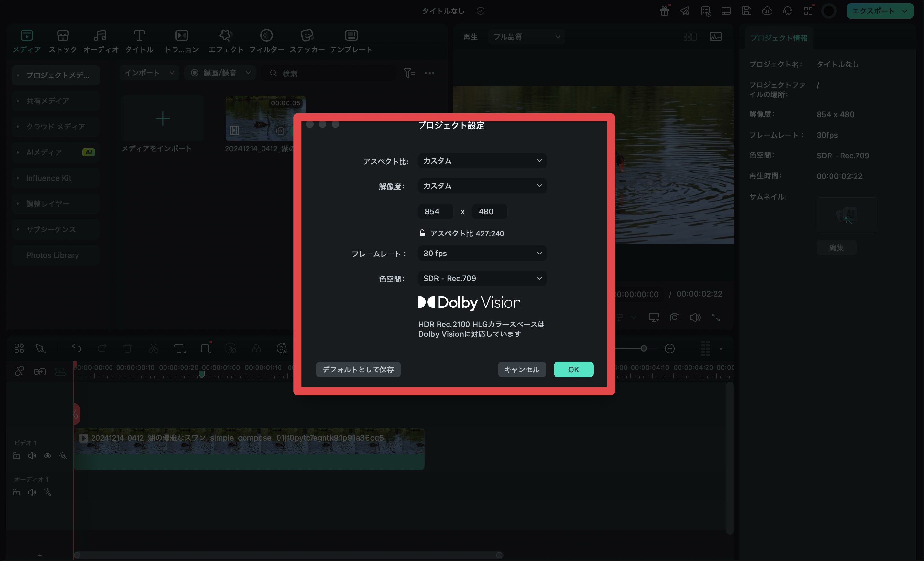Click the preview volume speaker icon
The height and width of the screenshot is (561, 924).
tap(695, 318)
